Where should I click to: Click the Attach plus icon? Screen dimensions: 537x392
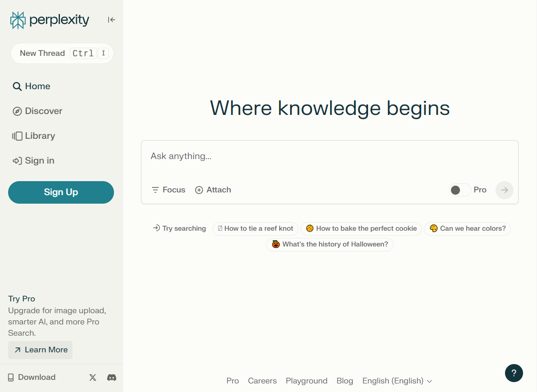click(x=199, y=190)
